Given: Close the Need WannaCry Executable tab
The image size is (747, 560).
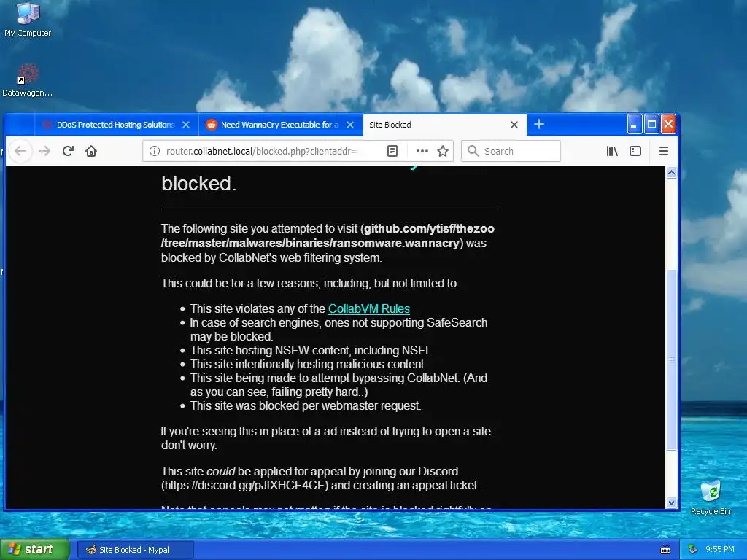Looking at the screenshot, I should click(x=350, y=125).
